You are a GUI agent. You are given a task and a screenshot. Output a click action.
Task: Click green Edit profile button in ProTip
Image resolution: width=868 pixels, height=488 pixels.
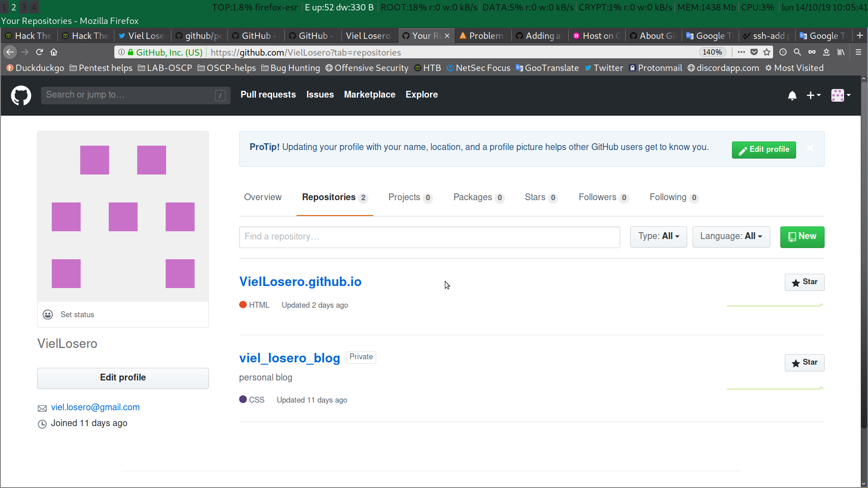click(x=764, y=150)
